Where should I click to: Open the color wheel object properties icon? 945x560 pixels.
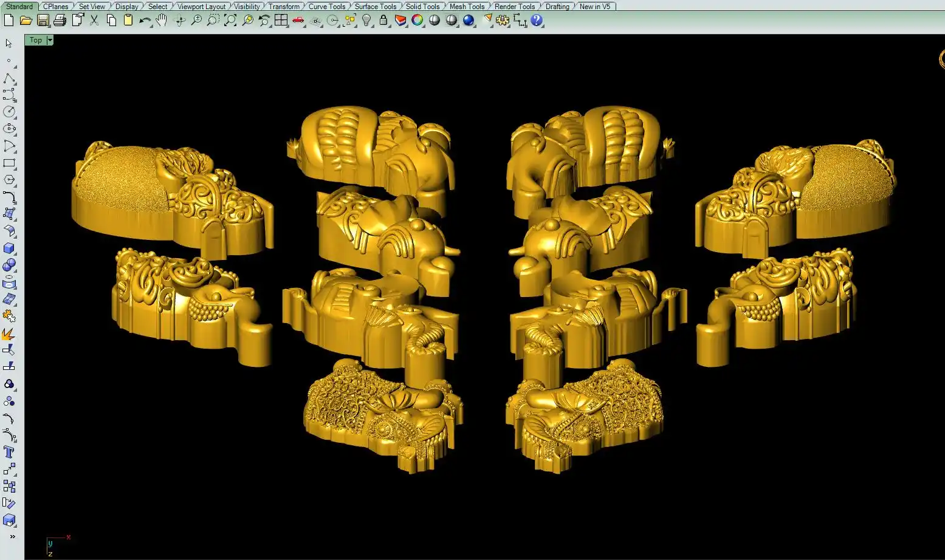pyautogui.click(x=418, y=21)
